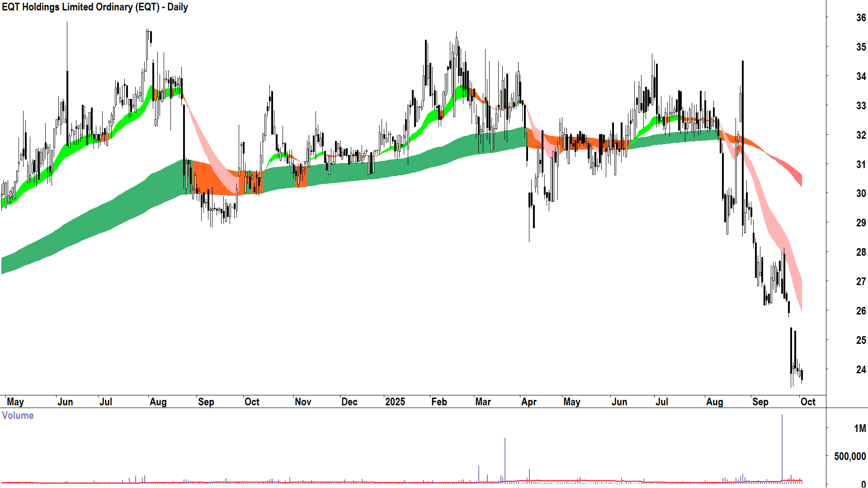Image resolution: width=868 pixels, height=488 pixels.
Task: Click the first May label on time axis
Action: [15, 402]
